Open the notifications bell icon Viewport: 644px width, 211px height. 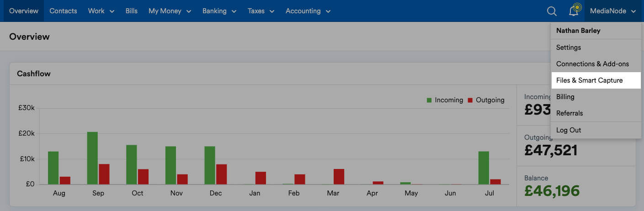point(574,11)
